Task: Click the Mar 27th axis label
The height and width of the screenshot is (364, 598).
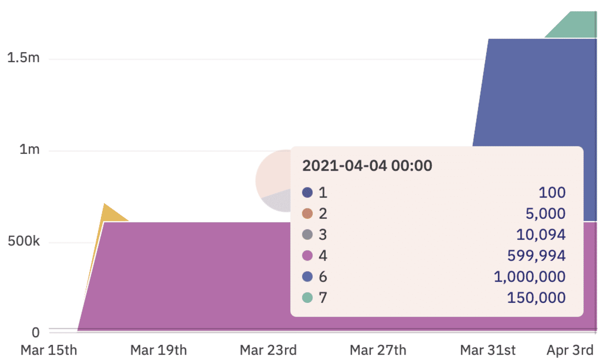Action: (x=378, y=350)
